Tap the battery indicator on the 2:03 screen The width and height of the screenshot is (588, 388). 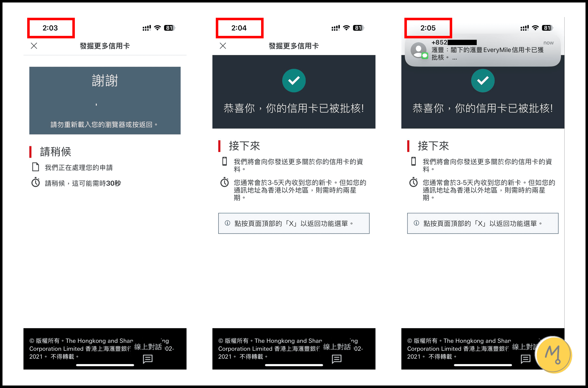coord(170,28)
